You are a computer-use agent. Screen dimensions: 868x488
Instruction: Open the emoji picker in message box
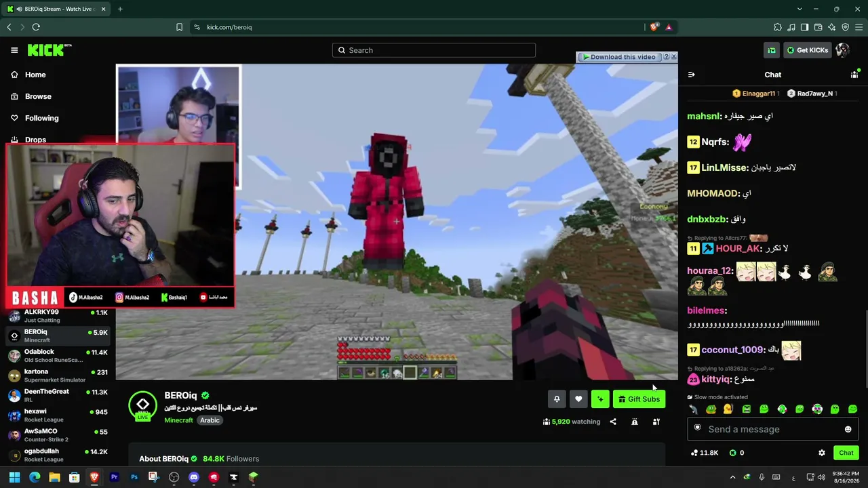tap(848, 429)
